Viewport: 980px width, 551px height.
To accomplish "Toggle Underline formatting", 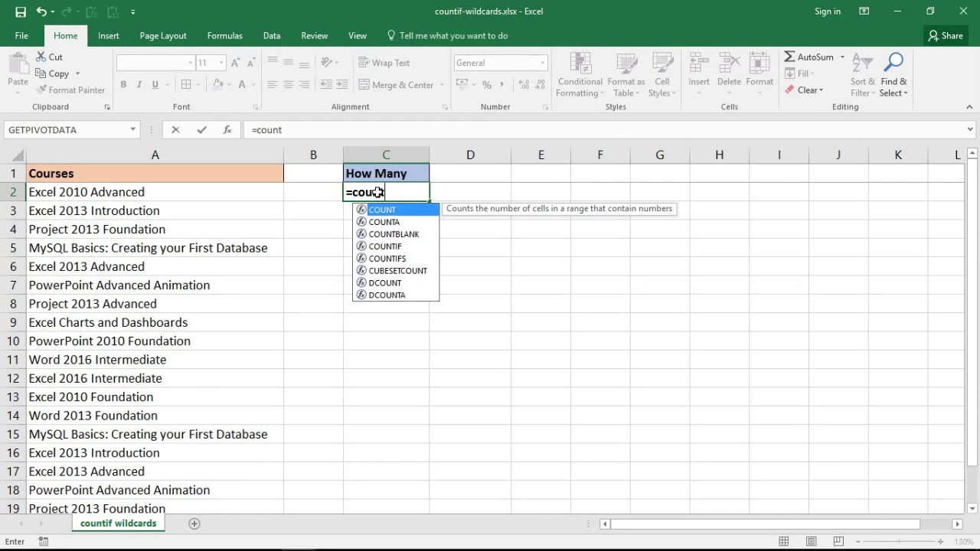I will (x=155, y=85).
